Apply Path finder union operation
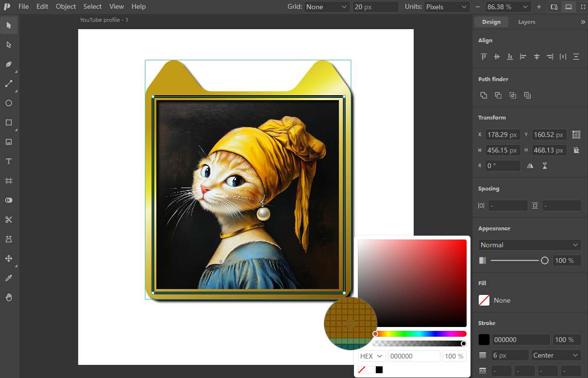Viewport: 588px width, 378px height. (x=484, y=95)
